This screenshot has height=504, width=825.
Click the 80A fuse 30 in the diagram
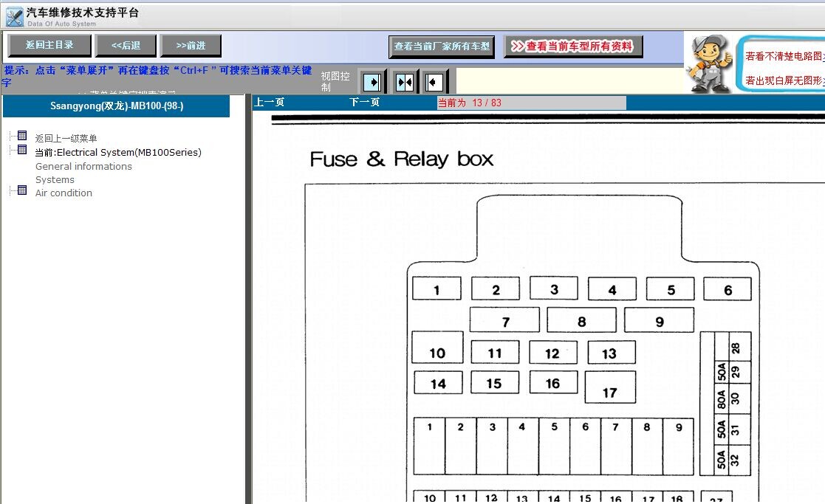pos(733,399)
